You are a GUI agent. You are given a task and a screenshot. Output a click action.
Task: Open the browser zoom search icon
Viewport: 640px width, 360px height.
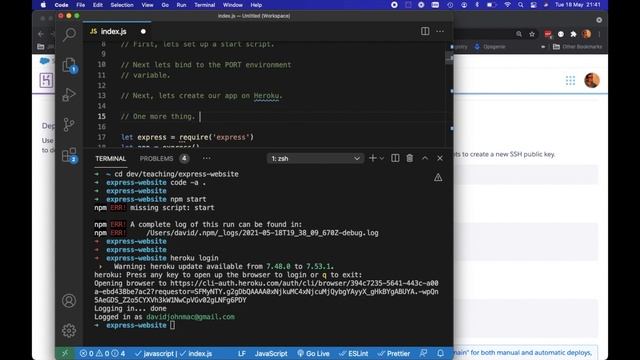(519, 34)
